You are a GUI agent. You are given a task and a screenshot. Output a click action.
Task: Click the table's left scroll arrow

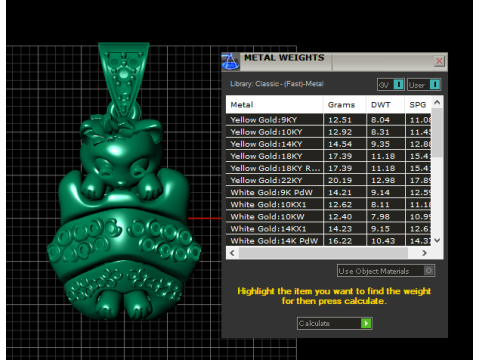tap(232, 253)
